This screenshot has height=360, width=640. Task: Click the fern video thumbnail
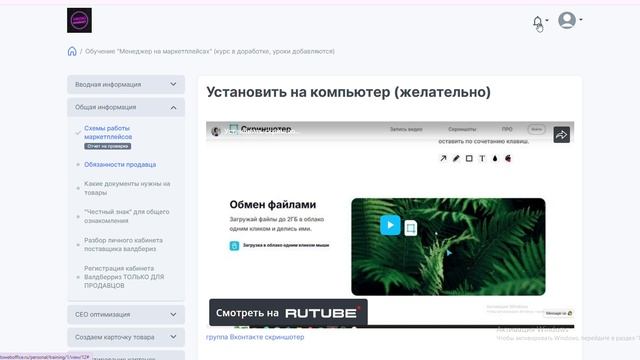point(448,247)
